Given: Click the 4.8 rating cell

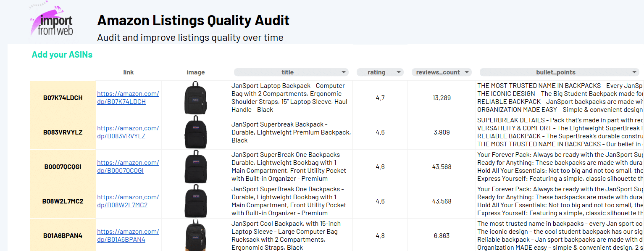Looking at the screenshot, I should [380, 236].
